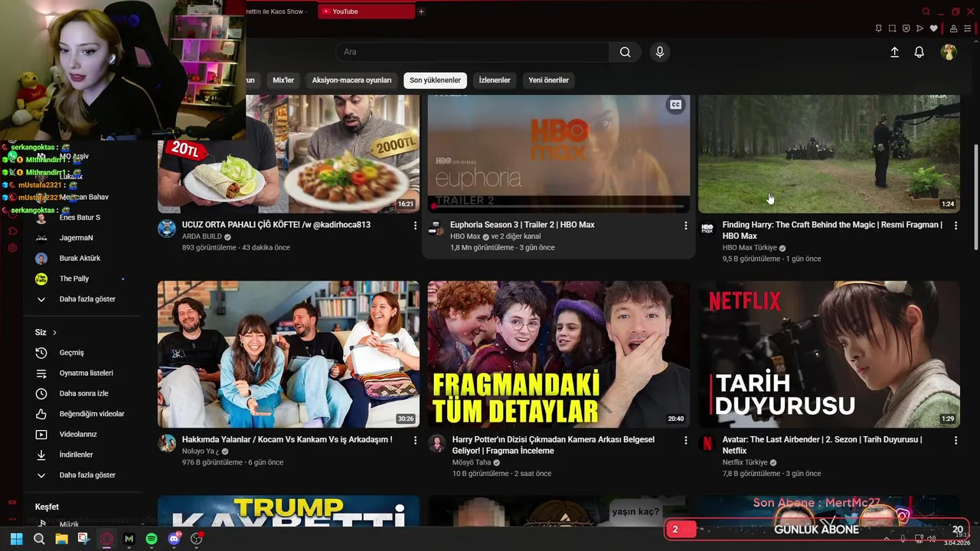
Task: Open options for Hakkımda Yalanlar video
Action: [415, 441]
